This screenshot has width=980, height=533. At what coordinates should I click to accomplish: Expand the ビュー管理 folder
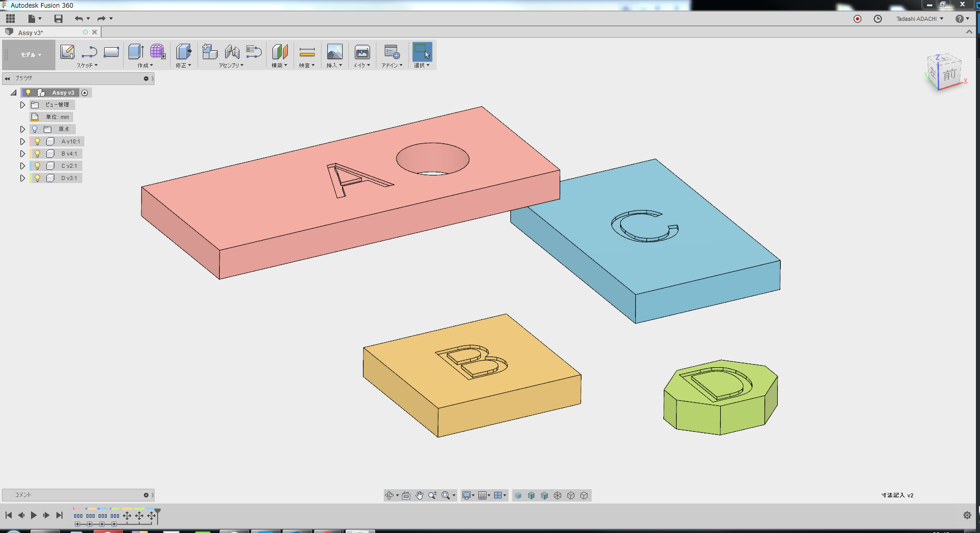[x=22, y=105]
